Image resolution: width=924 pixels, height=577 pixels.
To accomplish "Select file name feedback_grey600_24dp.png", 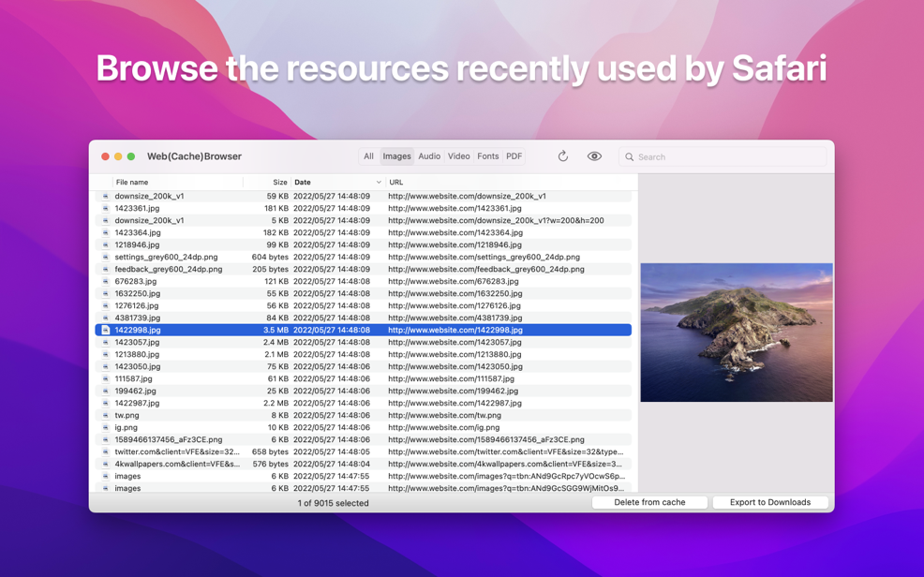I will (169, 269).
